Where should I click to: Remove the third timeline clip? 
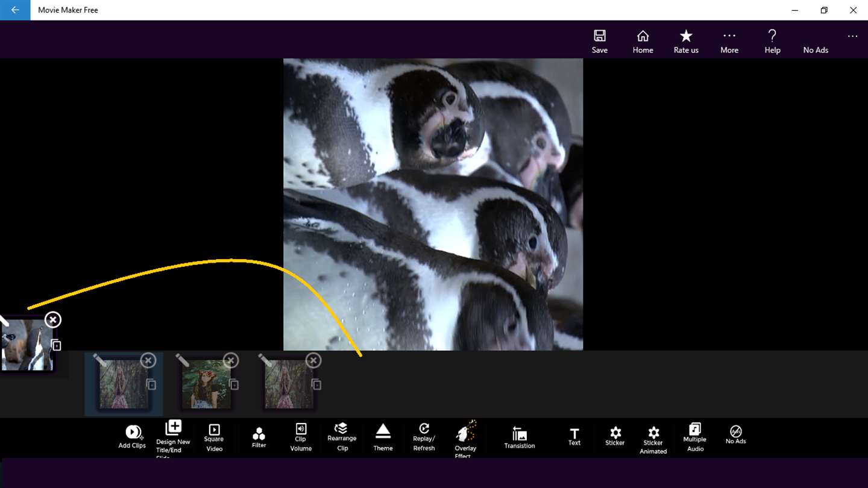313,360
